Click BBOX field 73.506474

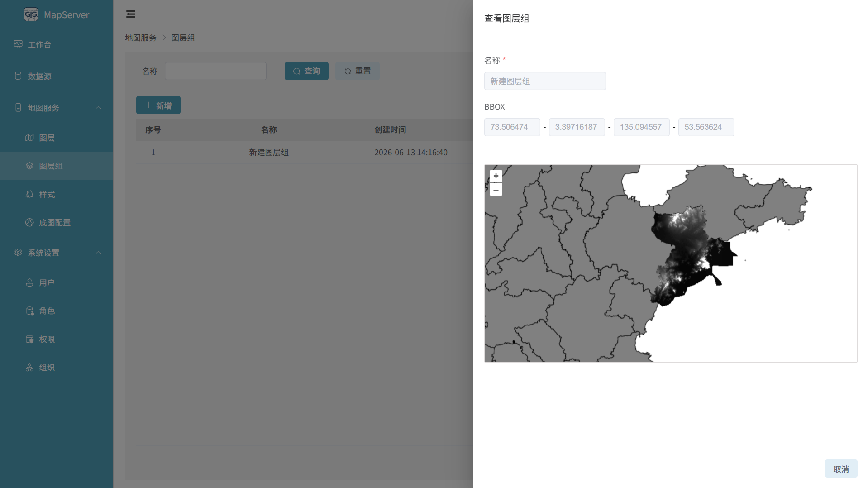(x=512, y=127)
